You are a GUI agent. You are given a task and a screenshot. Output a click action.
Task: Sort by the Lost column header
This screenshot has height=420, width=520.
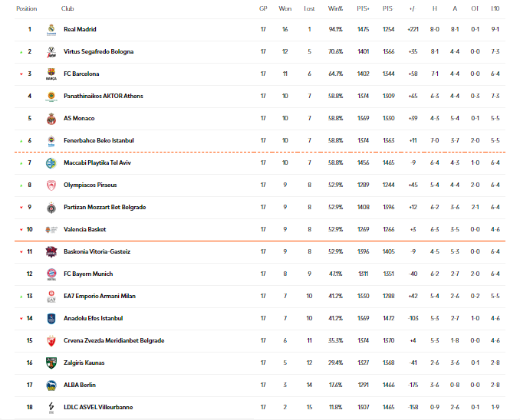(x=309, y=8)
